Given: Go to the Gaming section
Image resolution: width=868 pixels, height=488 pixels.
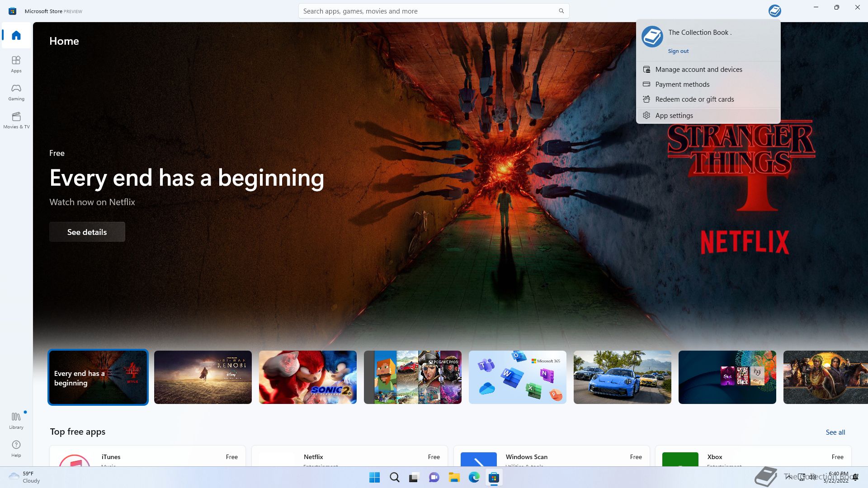Looking at the screenshot, I should click(16, 92).
